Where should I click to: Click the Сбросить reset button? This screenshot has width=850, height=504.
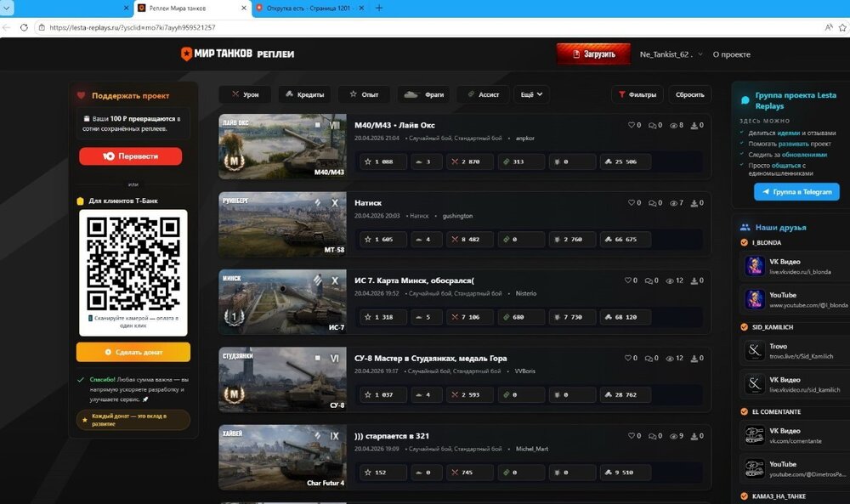689,94
